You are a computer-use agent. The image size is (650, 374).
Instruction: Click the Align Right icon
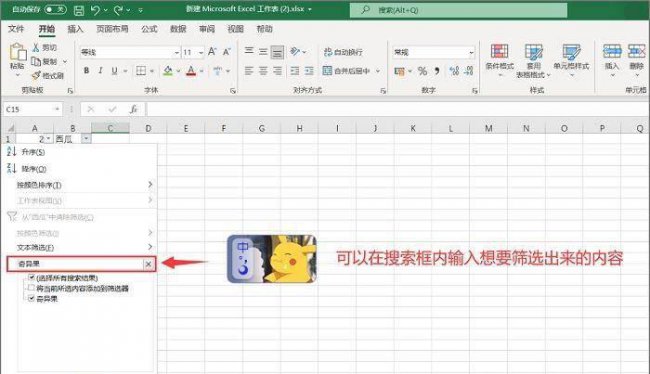point(277,71)
